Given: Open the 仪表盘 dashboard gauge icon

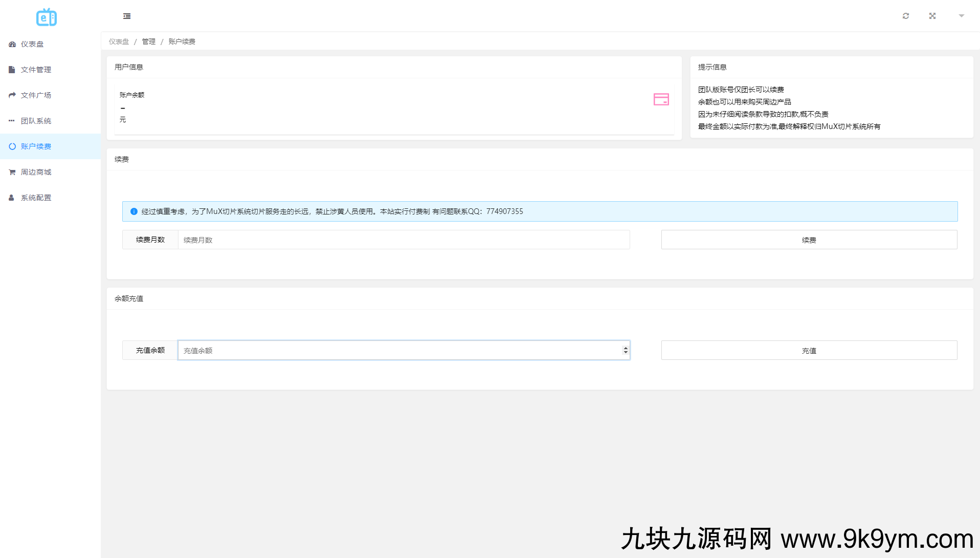Looking at the screenshot, I should coord(12,44).
